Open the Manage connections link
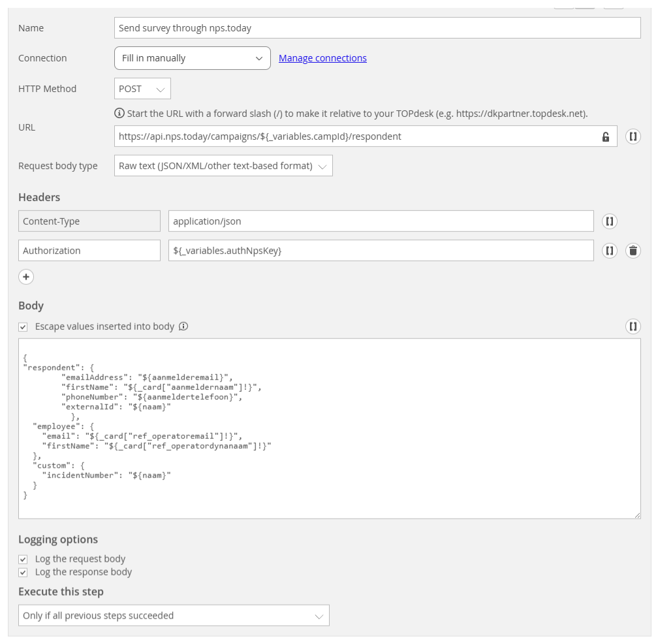The width and height of the screenshot is (658, 644). coord(322,58)
